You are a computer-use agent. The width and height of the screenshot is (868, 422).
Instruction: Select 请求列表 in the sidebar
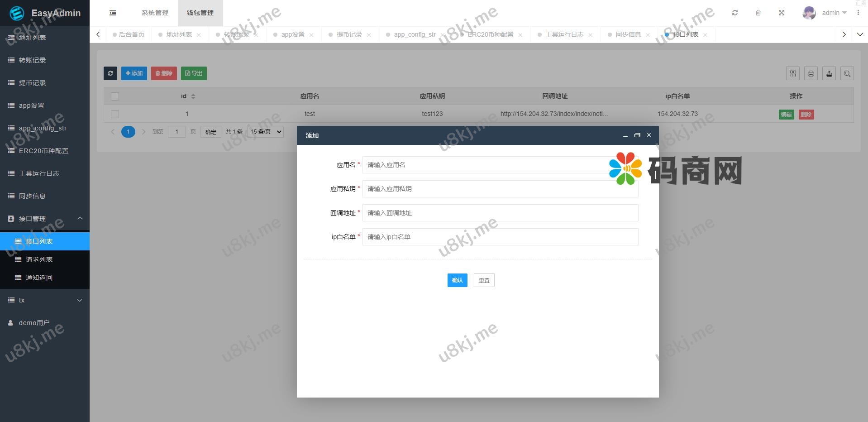click(39, 259)
